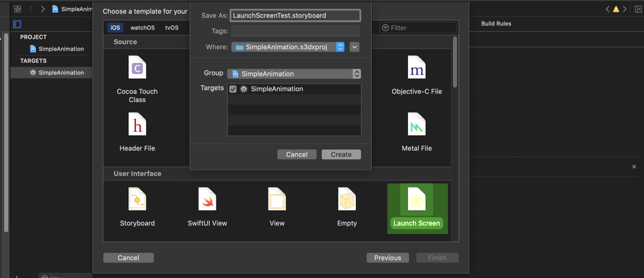The image size is (644, 278).
Task: Toggle the SimpleAnimation target checkbox
Action: pos(233,89)
